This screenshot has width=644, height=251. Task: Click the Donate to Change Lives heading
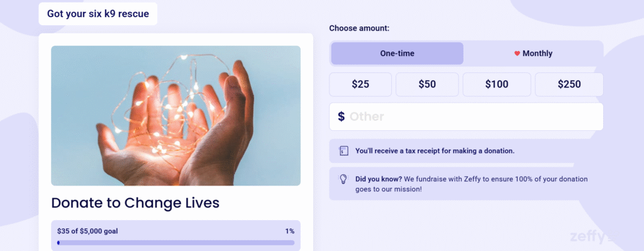[x=135, y=203]
